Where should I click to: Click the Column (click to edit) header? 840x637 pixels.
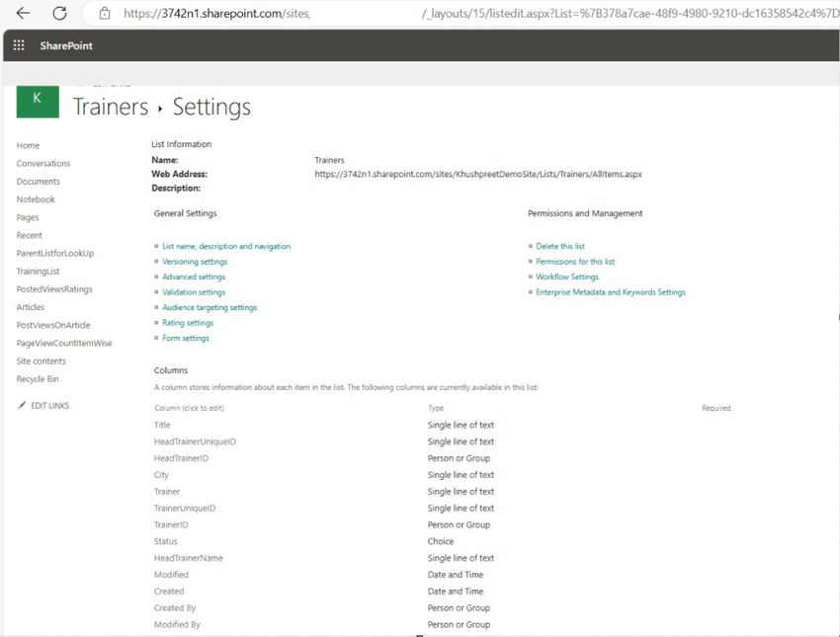[190, 408]
